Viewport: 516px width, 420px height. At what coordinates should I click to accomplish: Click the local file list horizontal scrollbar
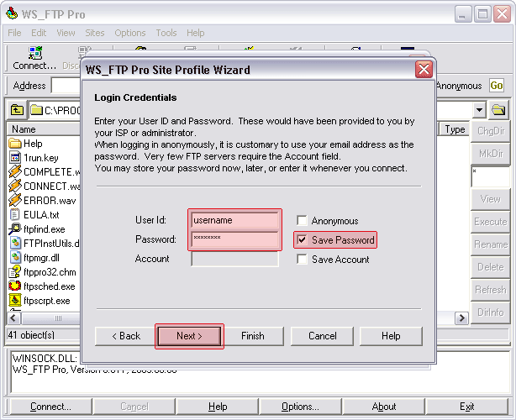click(50, 318)
